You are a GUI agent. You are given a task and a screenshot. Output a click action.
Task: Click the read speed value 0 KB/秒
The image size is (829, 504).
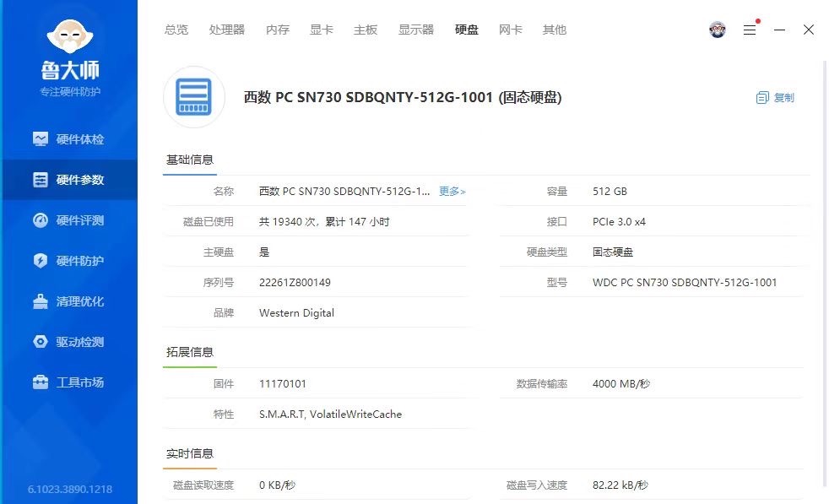coord(277,485)
